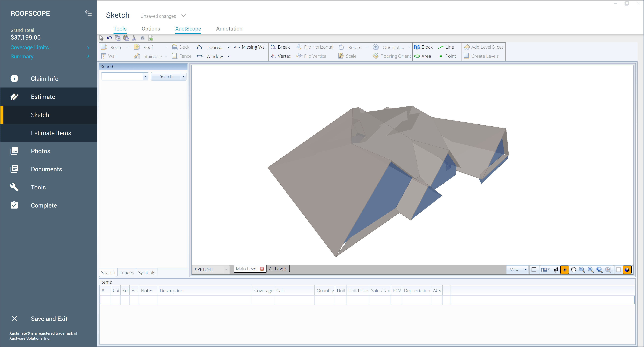
Task: Click Save and Exit
Action: pyautogui.click(x=49, y=319)
